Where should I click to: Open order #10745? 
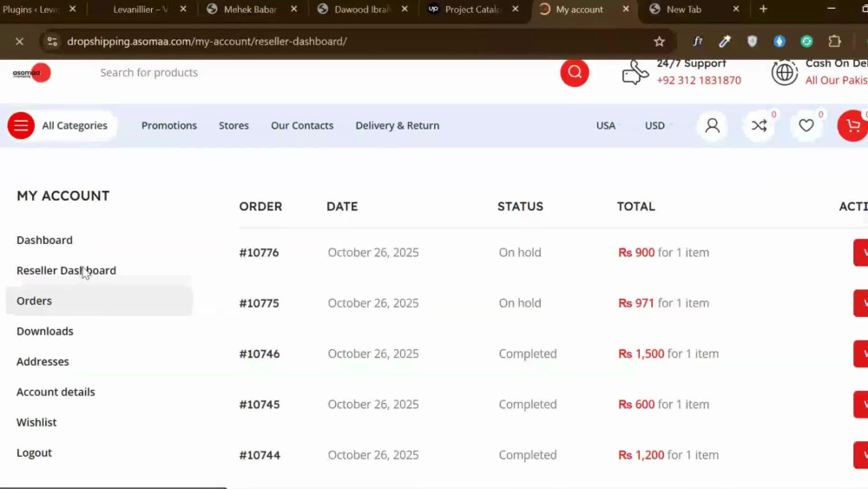pos(260,405)
